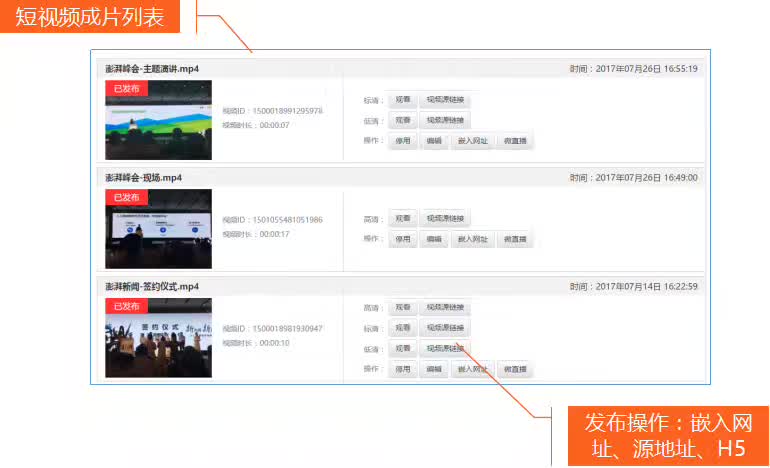
Task: Click the 澎湃新闻-签约仪式.mp4 title
Action: click(152, 286)
